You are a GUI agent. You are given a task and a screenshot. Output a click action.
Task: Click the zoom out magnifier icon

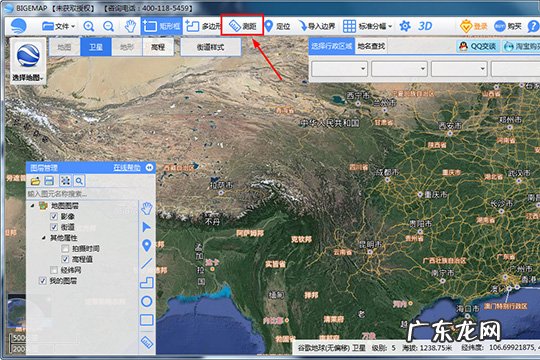[109, 26]
